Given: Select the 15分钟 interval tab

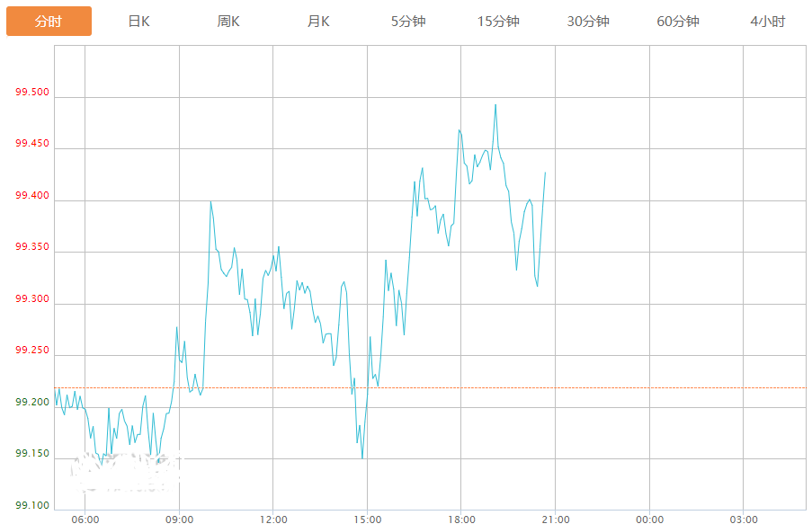Looking at the screenshot, I should tap(498, 21).
